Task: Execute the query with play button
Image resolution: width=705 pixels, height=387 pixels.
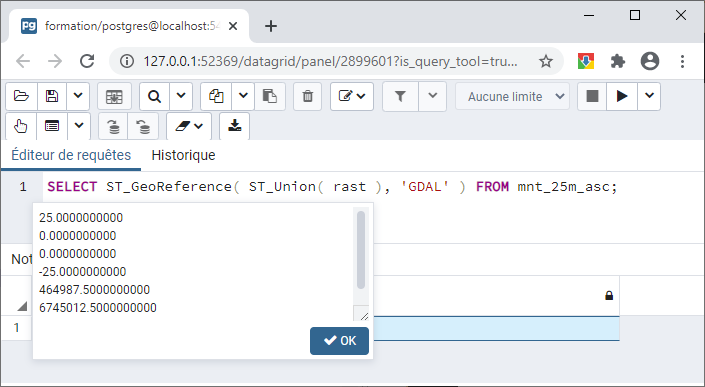Action: pyautogui.click(x=622, y=96)
